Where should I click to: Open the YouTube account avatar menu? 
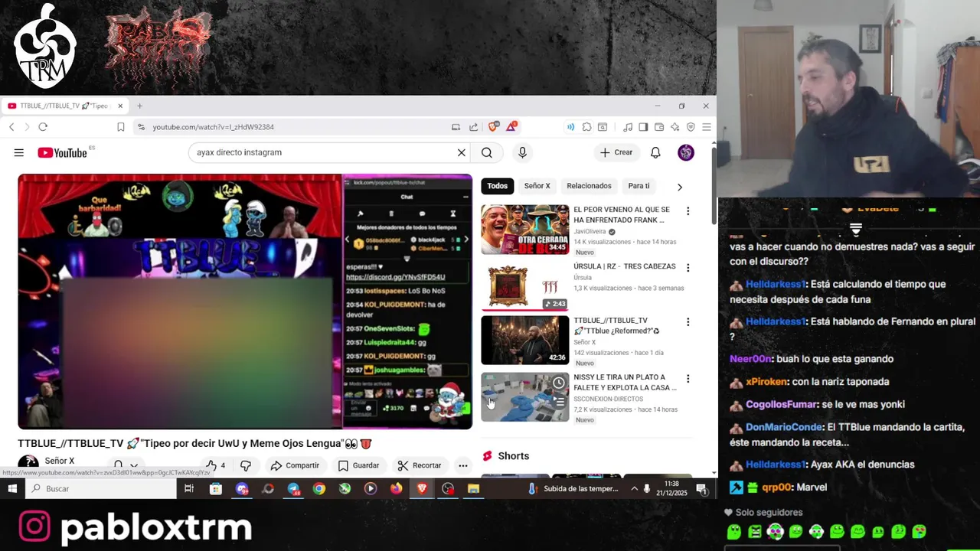click(x=686, y=152)
